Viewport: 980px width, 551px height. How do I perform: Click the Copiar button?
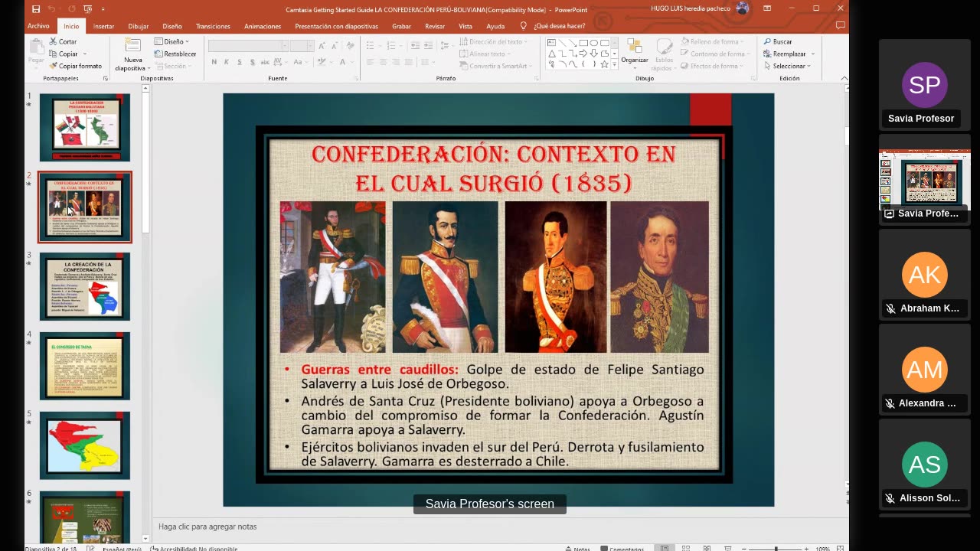click(64, 54)
